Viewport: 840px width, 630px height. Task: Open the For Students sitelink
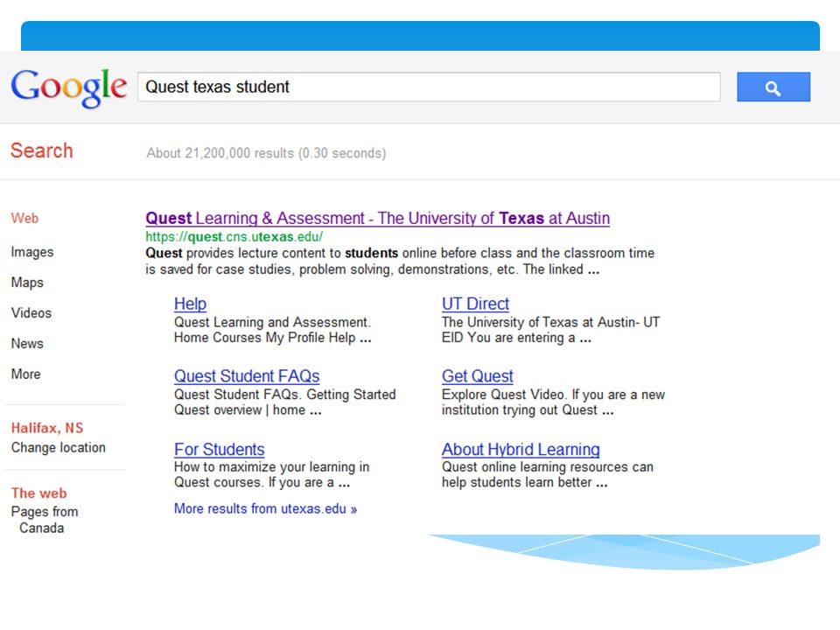[x=219, y=449]
